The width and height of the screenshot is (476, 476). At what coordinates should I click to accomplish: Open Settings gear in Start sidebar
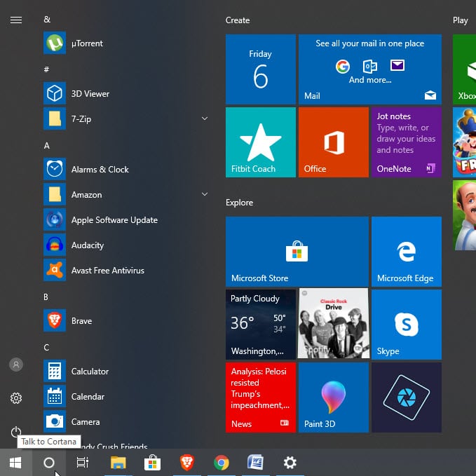(16, 398)
